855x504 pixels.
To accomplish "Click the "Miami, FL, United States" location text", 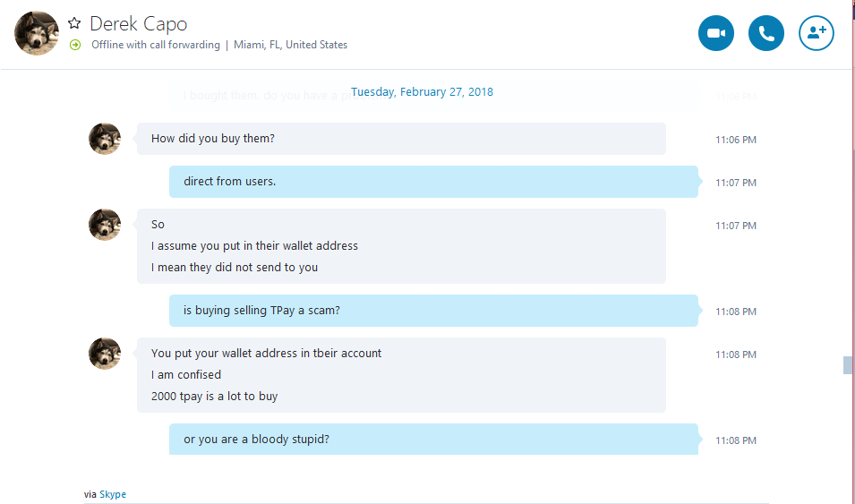I will [x=291, y=45].
